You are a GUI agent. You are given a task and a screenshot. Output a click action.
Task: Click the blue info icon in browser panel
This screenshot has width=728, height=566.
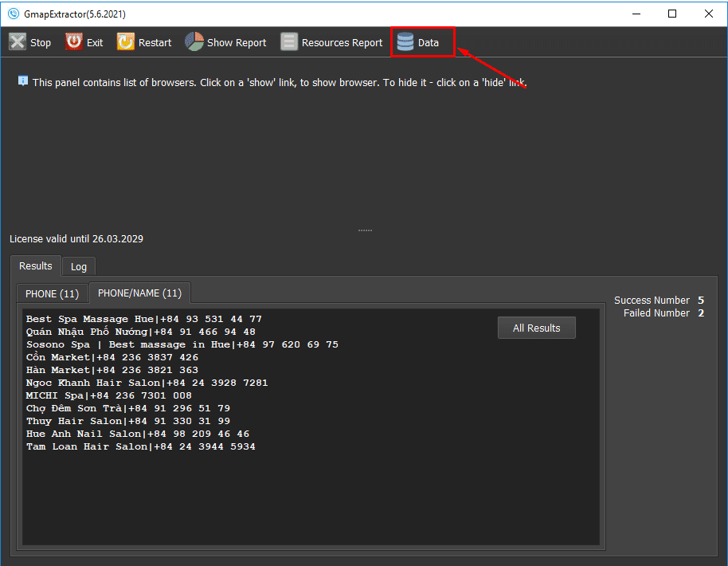[23, 81]
